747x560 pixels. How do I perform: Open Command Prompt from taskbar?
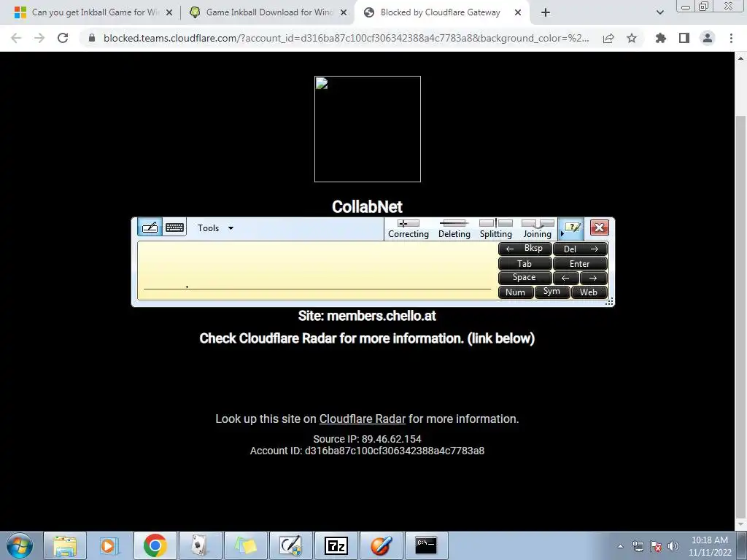pyautogui.click(x=426, y=545)
